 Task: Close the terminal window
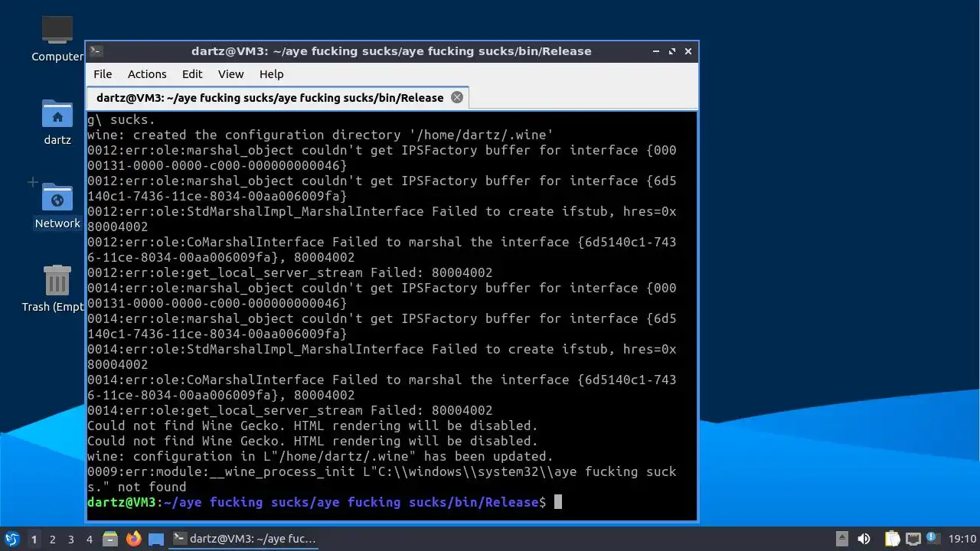(x=688, y=51)
